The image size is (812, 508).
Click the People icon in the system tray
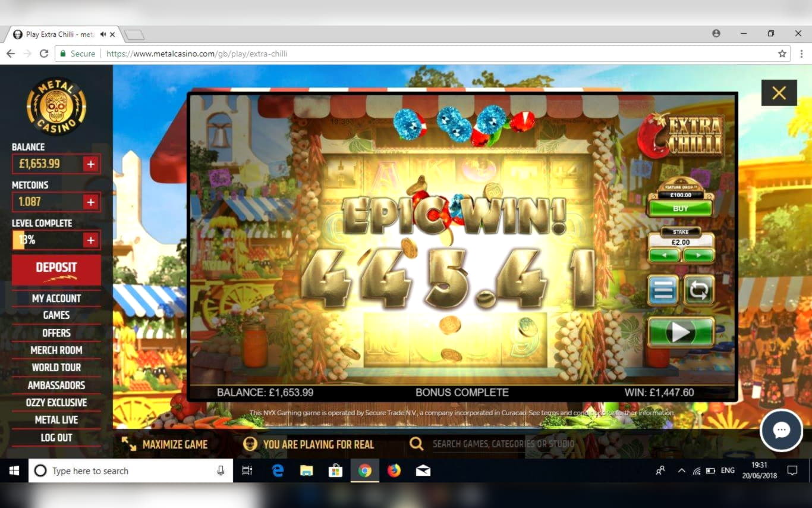click(660, 471)
